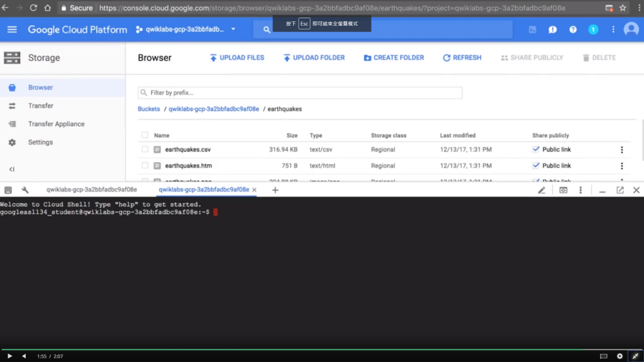Screen dimensions: 644x362
Task: Open the feedback alert icon in header
Action: [552, 30]
